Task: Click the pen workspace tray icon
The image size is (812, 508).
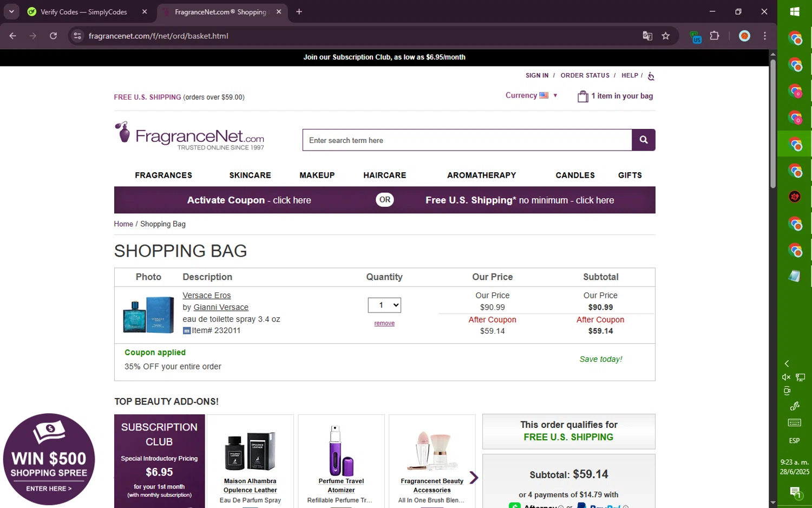Action: point(795,406)
